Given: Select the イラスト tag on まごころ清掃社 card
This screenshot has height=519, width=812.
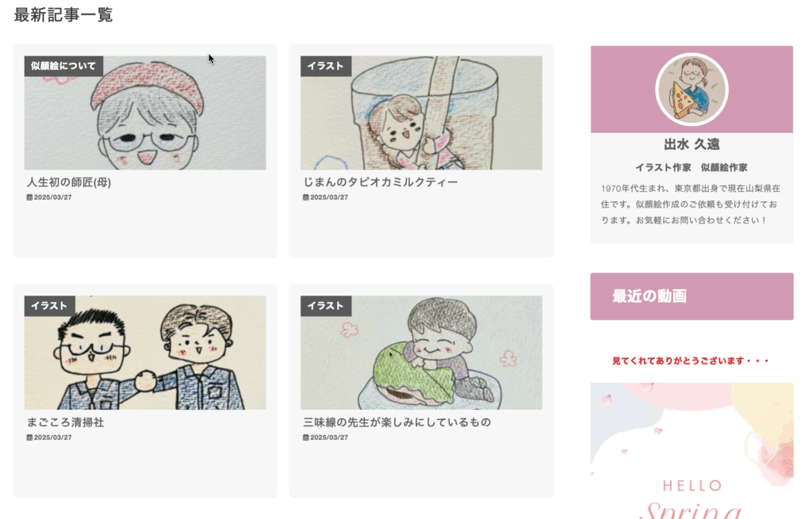Looking at the screenshot, I should pyautogui.click(x=50, y=306).
